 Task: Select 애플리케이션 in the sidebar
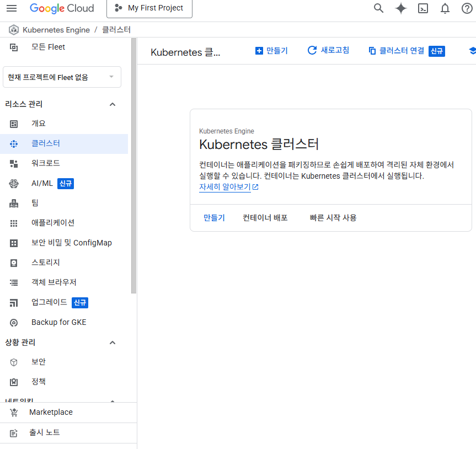(64, 223)
